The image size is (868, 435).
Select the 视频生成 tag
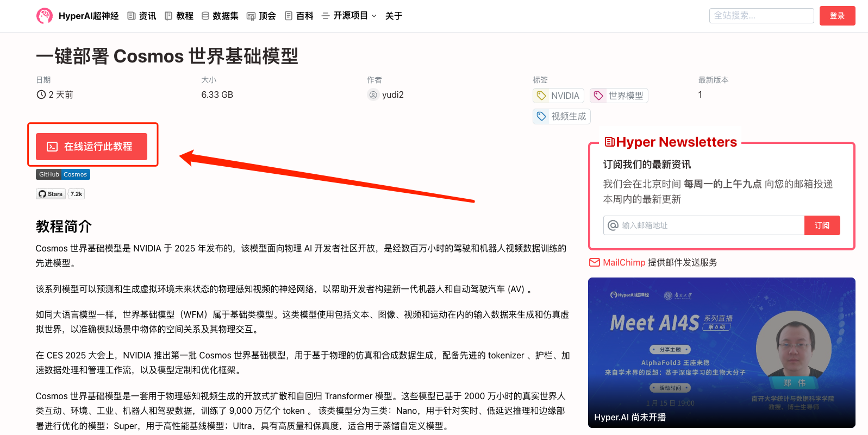pyautogui.click(x=561, y=116)
